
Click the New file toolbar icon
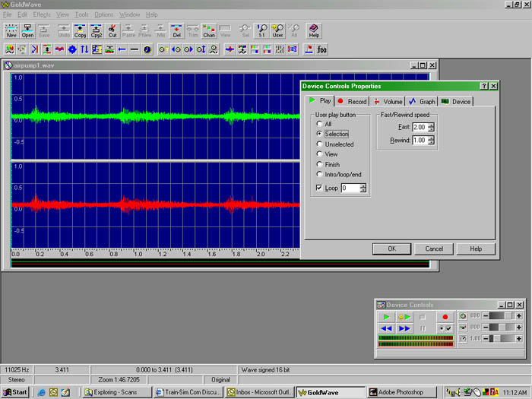[x=11, y=30]
